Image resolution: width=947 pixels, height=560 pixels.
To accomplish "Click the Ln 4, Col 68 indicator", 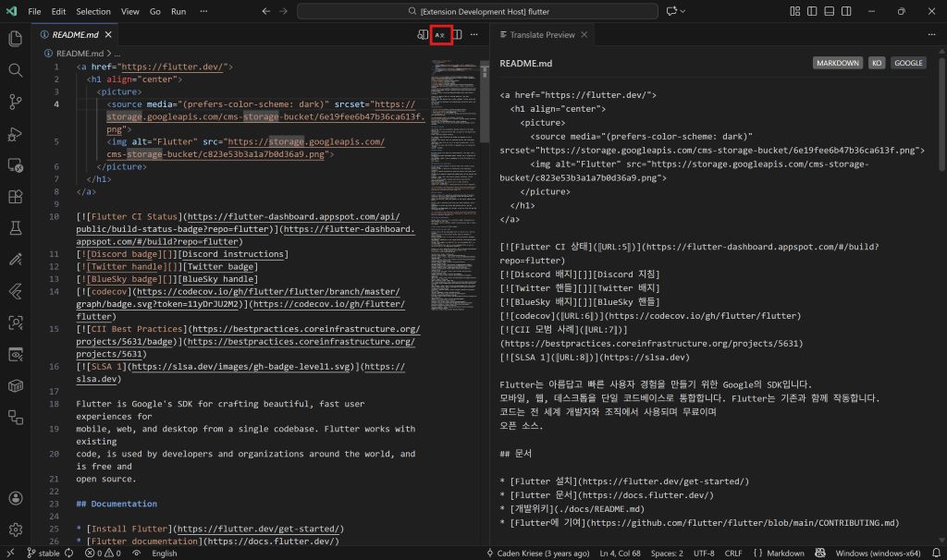I will point(620,553).
